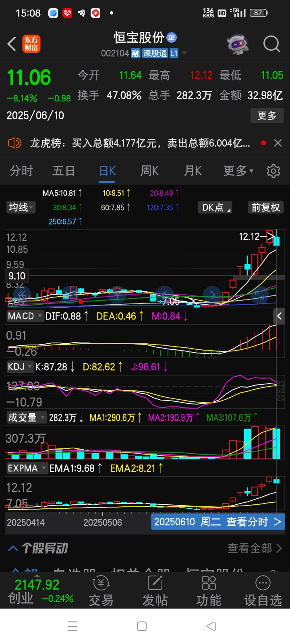This screenshot has height=644, width=290.
Task: Tap the L1 level tag
Action: [x=174, y=53]
